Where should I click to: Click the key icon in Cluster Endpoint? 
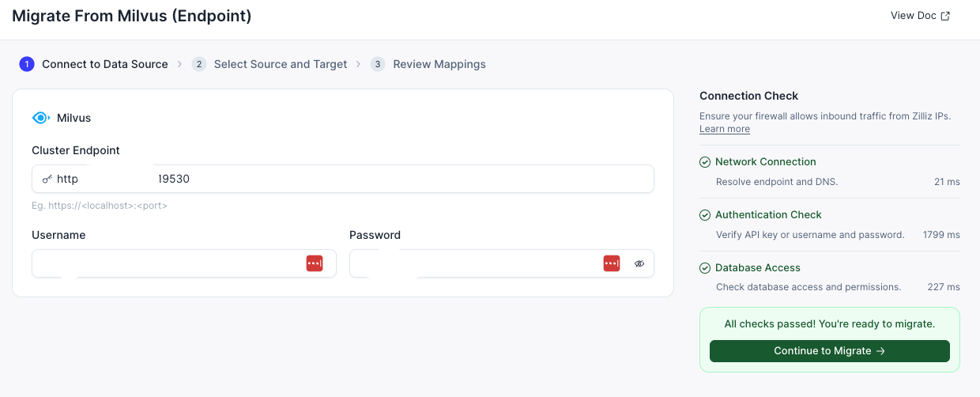click(47, 179)
